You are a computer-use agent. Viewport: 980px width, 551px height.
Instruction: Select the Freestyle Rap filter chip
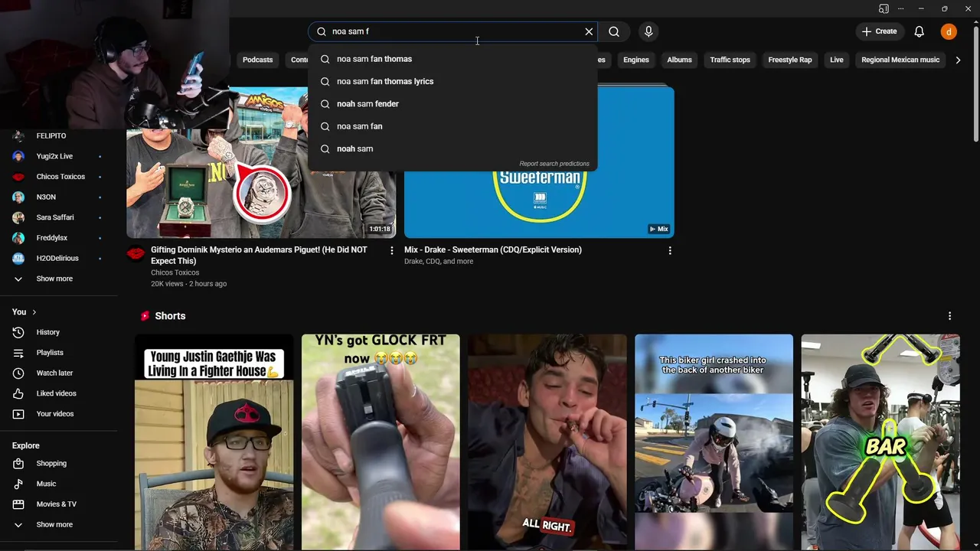pos(790,60)
